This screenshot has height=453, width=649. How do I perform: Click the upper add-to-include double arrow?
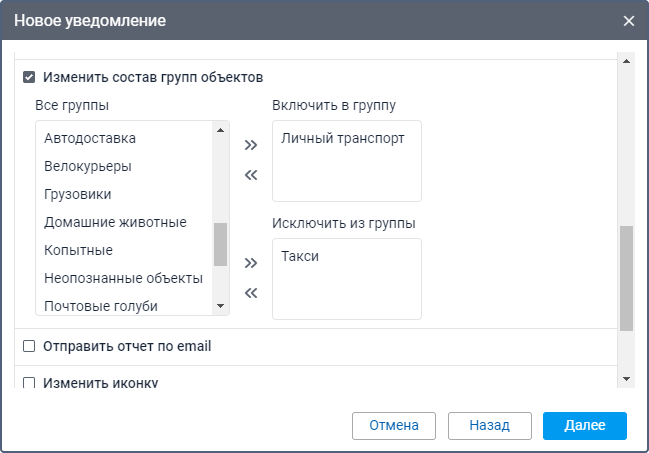tap(251, 145)
